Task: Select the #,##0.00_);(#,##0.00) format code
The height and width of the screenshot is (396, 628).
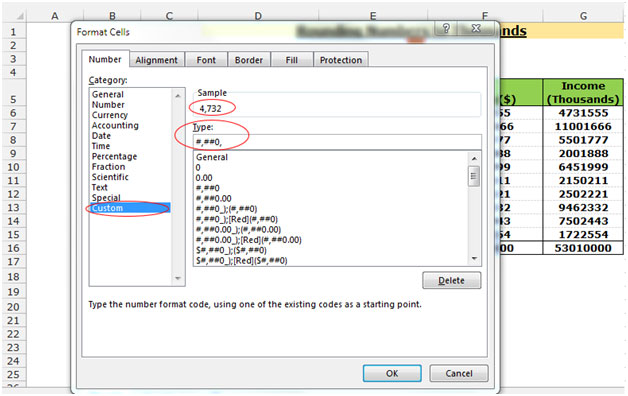Action: [238, 230]
